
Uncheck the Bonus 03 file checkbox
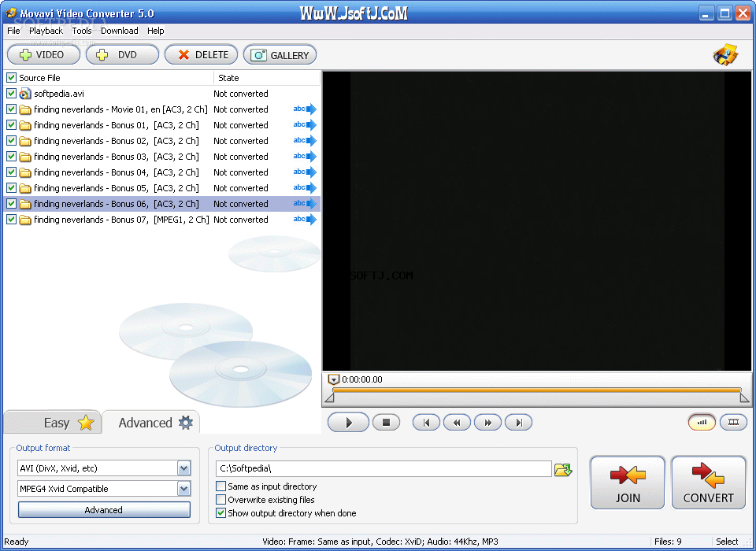11,156
